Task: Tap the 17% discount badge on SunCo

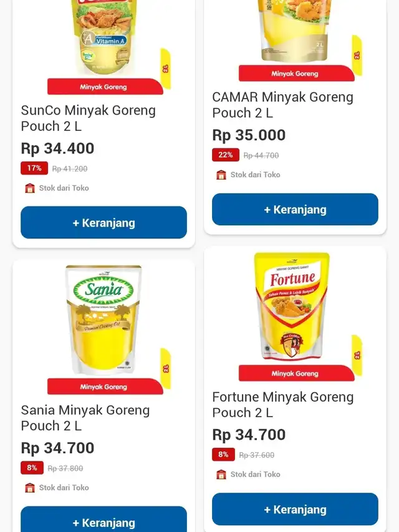Action: [34, 168]
